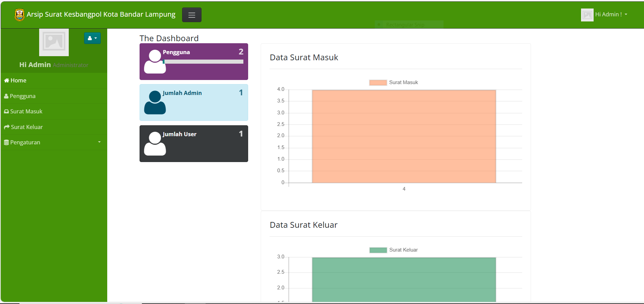Open Surat Masuk in the sidebar

tap(54, 112)
